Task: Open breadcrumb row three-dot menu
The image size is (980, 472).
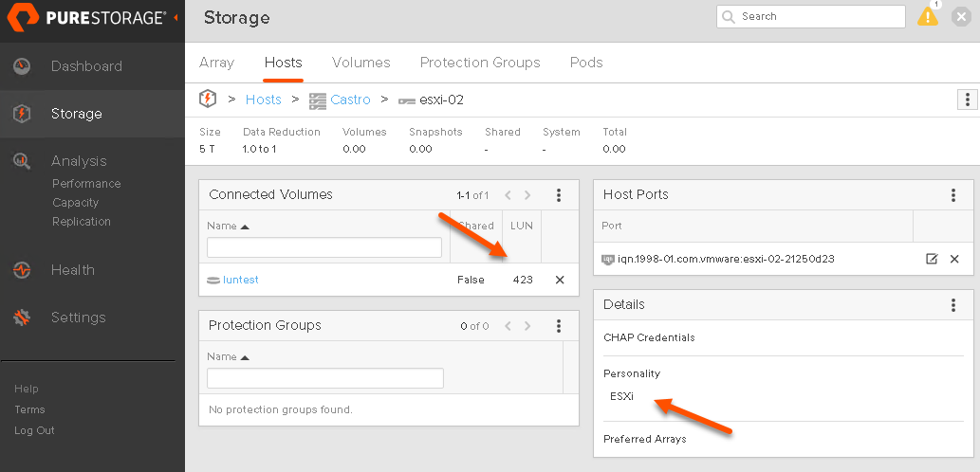Action: [967, 100]
